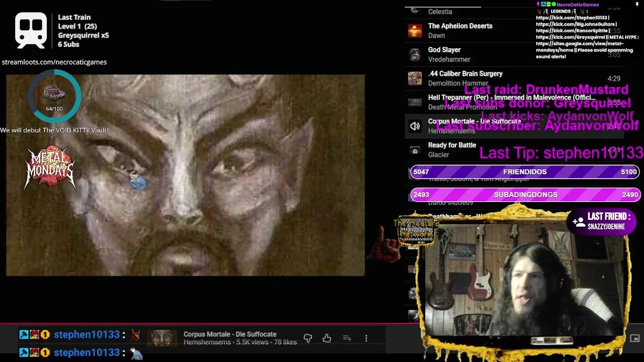
Task: Click the 4:29 track duration
Action: 614,78
